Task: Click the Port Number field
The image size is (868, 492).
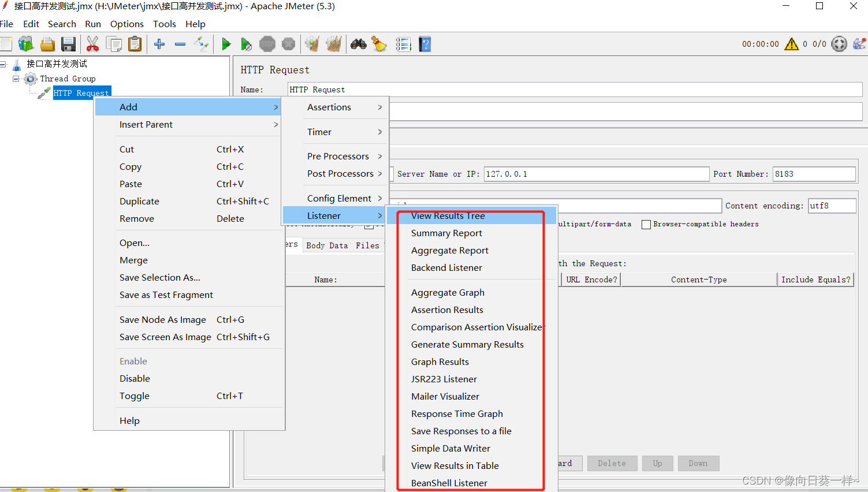Action: click(x=814, y=174)
